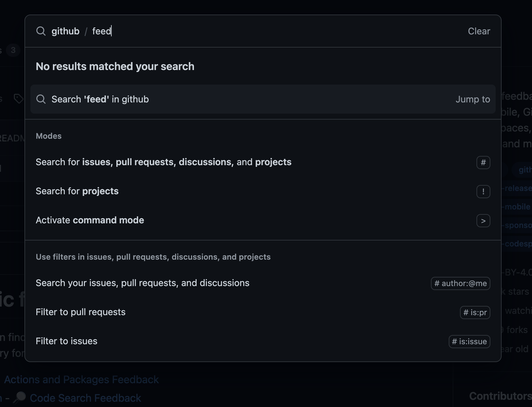Click the 'github' scope token in search
The image size is (532, 407).
(x=65, y=31)
